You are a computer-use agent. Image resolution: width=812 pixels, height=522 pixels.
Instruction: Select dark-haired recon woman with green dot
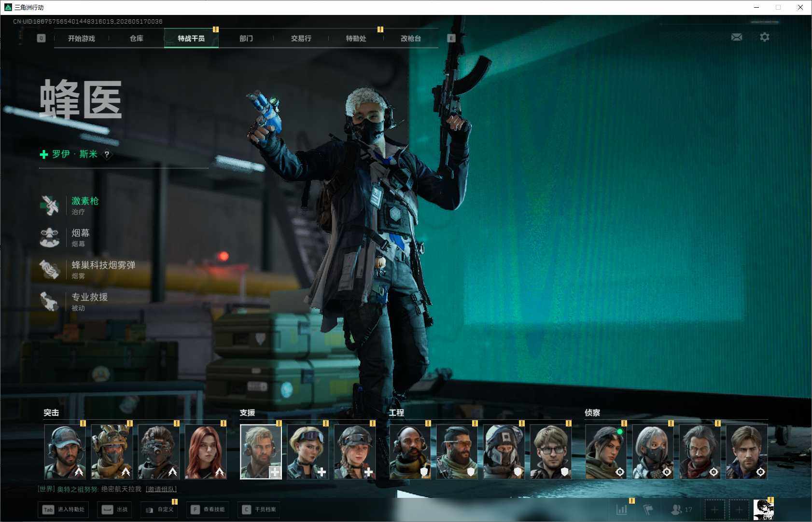click(x=606, y=452)
